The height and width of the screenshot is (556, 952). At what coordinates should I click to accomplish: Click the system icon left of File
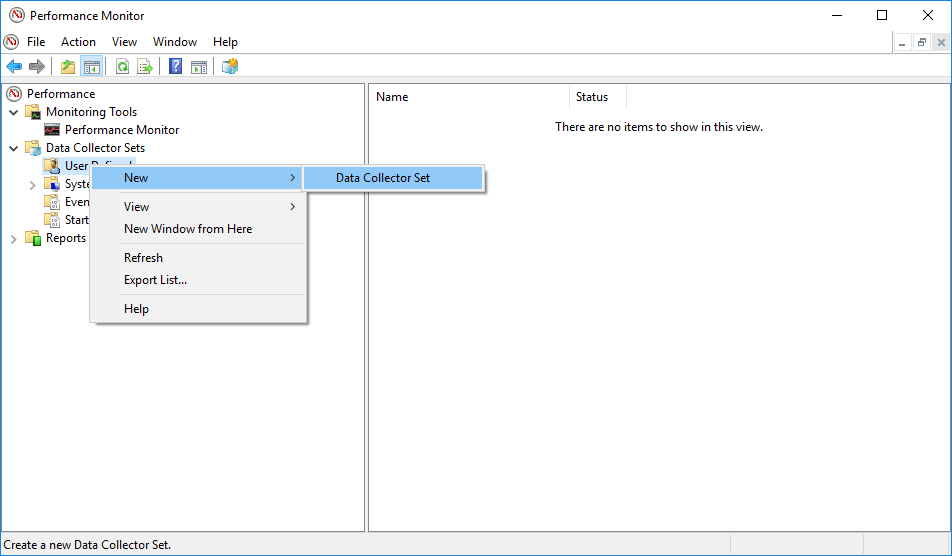[x=11, y=42]
